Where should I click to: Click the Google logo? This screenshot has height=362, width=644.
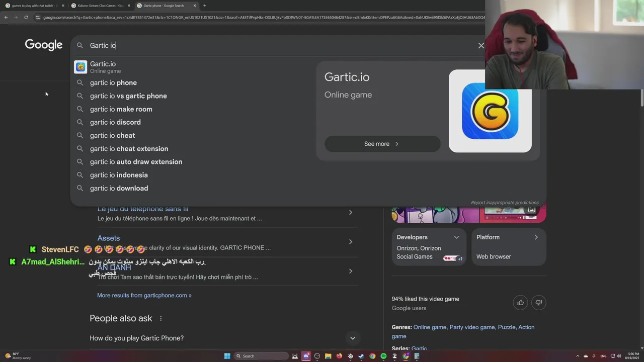click(44, 45)
